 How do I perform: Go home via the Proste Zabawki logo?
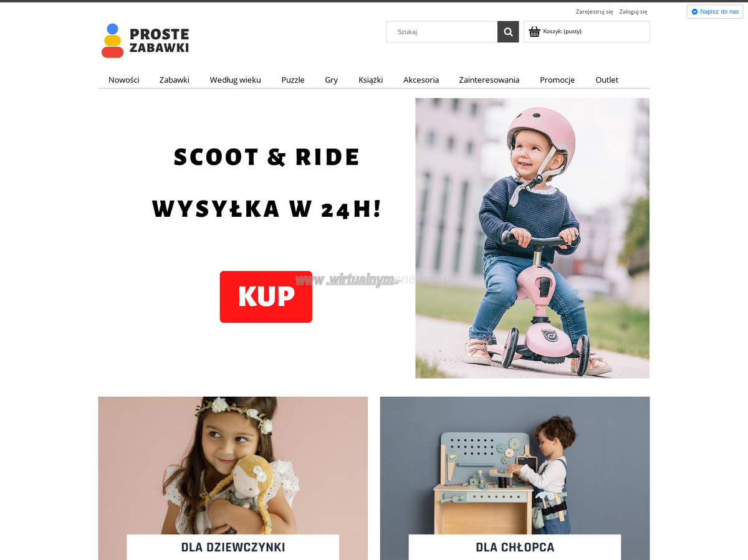pos(145,40)
